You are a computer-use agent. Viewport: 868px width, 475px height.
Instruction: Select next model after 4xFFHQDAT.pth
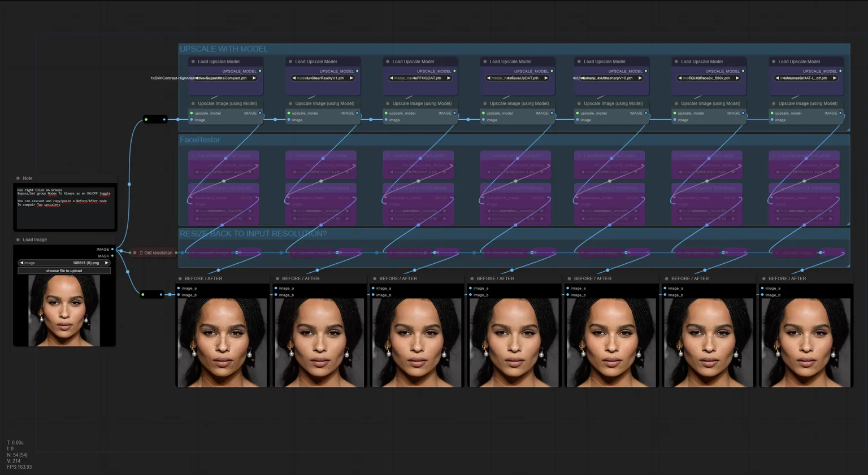pos(449,78)
